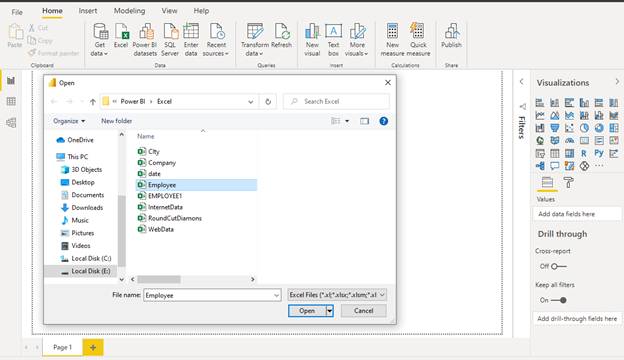624x360 pixels.
Task: Toggle the preview pane icon in dialog
Action: click(x=364, y=121)
